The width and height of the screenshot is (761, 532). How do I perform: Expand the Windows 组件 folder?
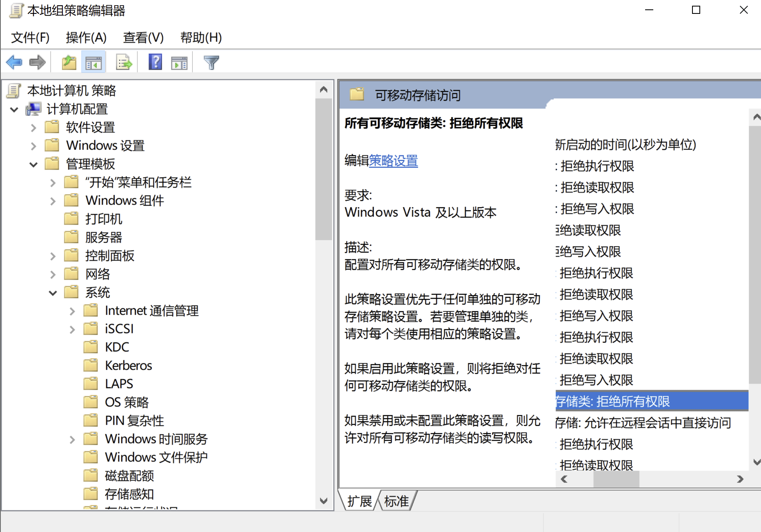53,201
